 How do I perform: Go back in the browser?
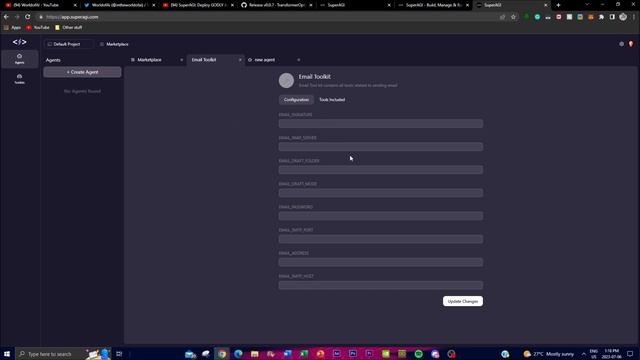pyautogui.click(x=6, y=17)
